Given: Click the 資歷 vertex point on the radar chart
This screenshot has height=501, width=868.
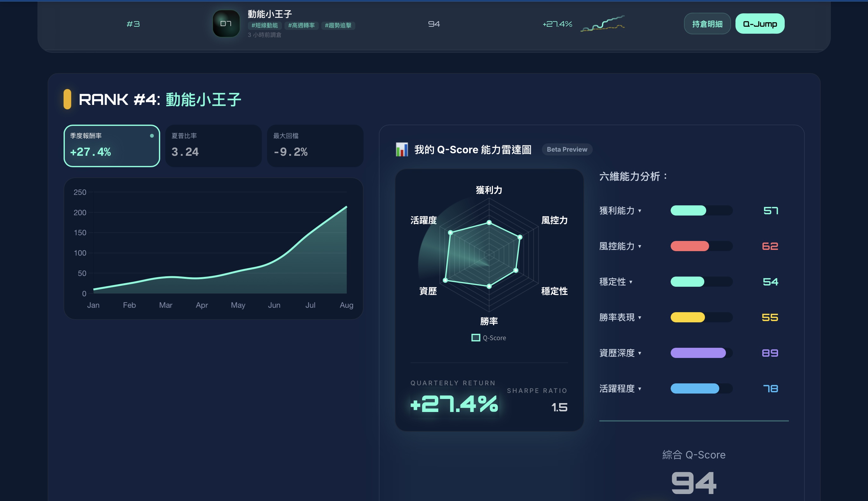Looking at the screenshot, I should point(445,280).
